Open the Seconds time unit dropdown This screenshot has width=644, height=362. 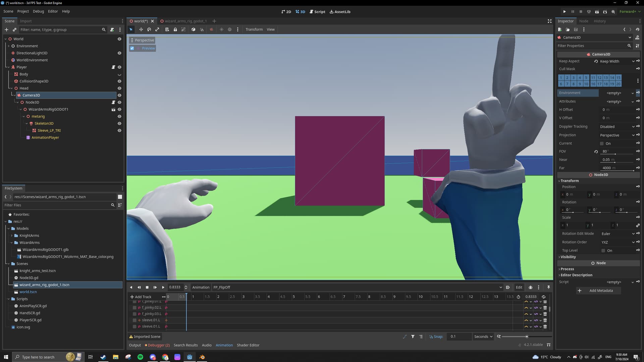[x=483, y=337]
